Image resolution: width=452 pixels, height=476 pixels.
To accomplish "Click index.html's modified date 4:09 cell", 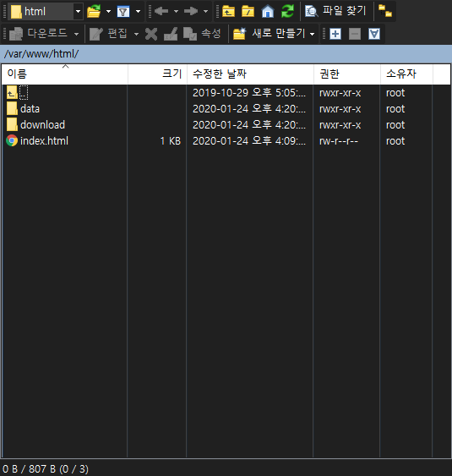I will pos(249,141).
